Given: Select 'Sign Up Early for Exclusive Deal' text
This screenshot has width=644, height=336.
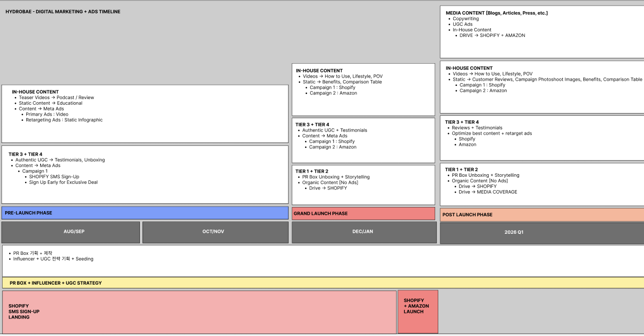Looking at the screenshot, I should click(63, 182).
